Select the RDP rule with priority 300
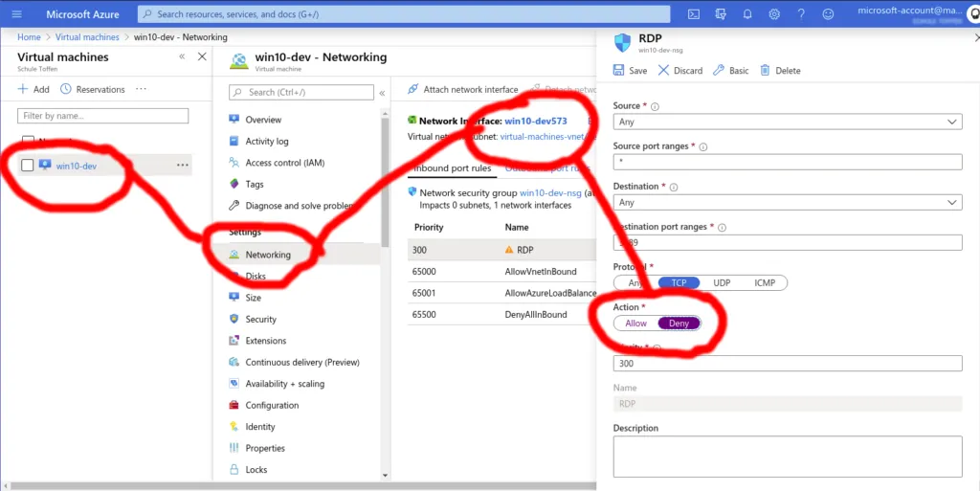Screen dimensions: 980x491 tap(501, 249)
